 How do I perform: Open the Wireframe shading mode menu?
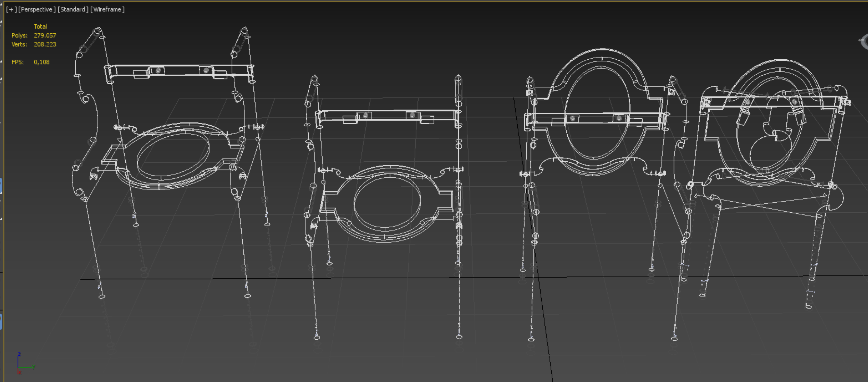107,9
